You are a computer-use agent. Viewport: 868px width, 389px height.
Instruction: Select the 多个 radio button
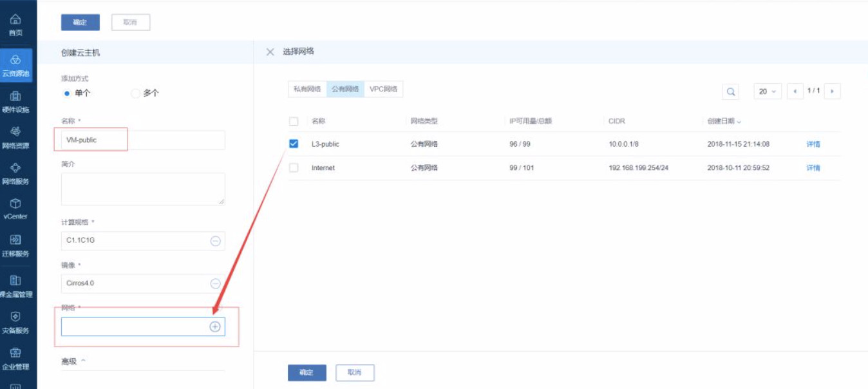coord(135,93)
